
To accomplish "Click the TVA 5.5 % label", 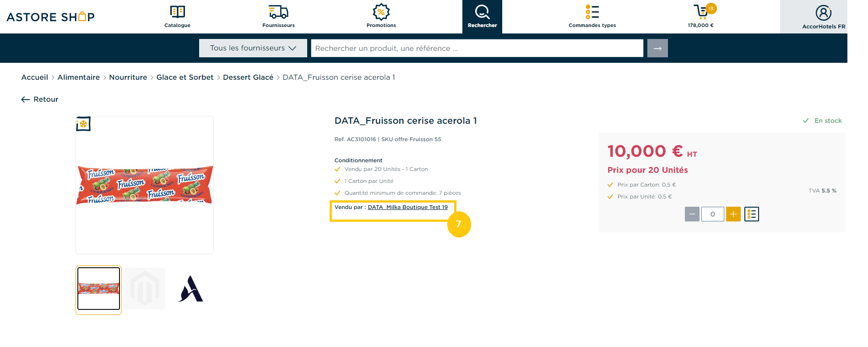I will (822, 191).
